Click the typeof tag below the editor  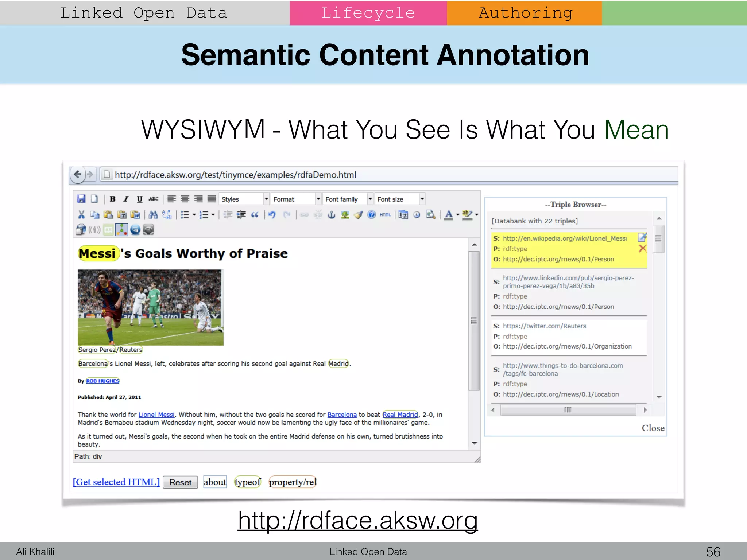[x=248, y=482]
